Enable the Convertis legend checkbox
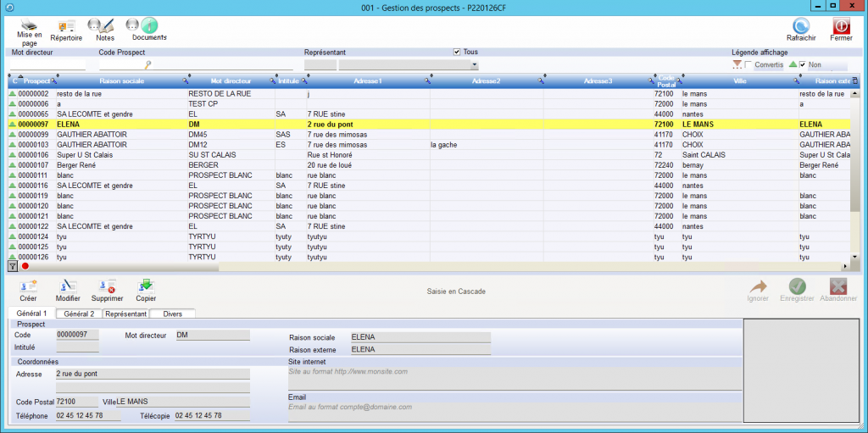Viewport: 868px width, 433px height. point(748,65)
